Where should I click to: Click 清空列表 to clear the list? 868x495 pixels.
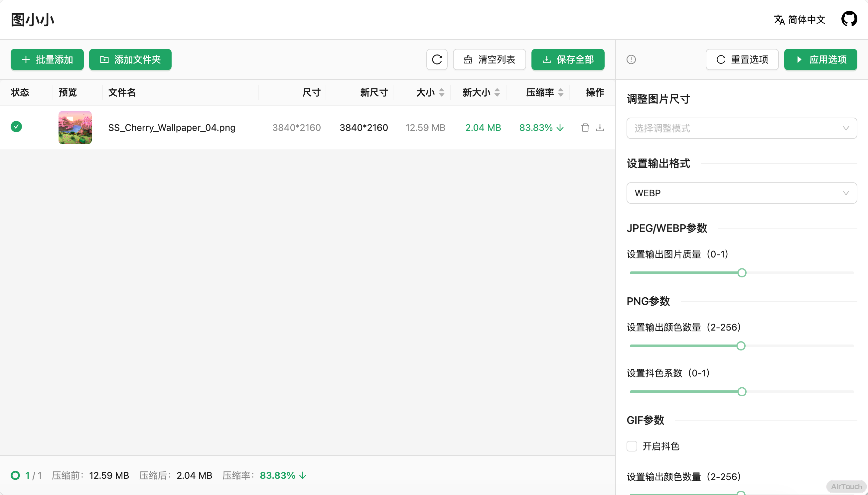489,59
